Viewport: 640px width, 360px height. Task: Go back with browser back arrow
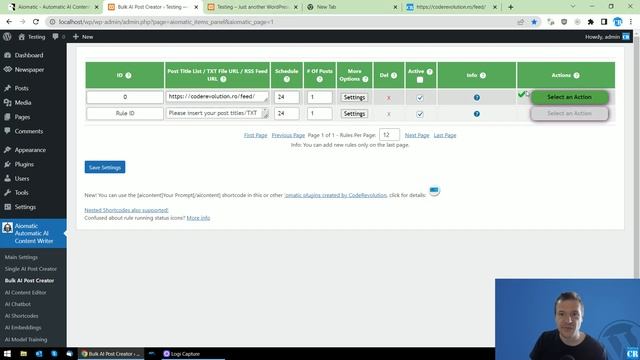coord(9,22)
